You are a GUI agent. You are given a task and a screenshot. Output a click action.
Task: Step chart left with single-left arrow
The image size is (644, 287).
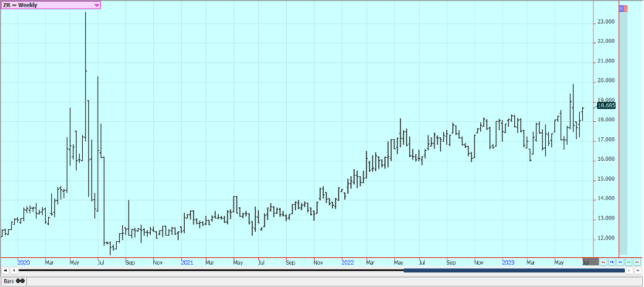(x=14, y=270)
